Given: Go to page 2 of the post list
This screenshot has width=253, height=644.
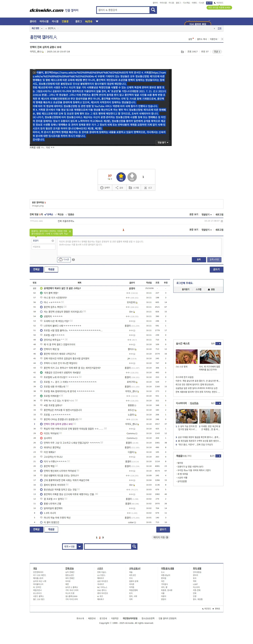Looking at the screenshot, I should click(100, 538).
